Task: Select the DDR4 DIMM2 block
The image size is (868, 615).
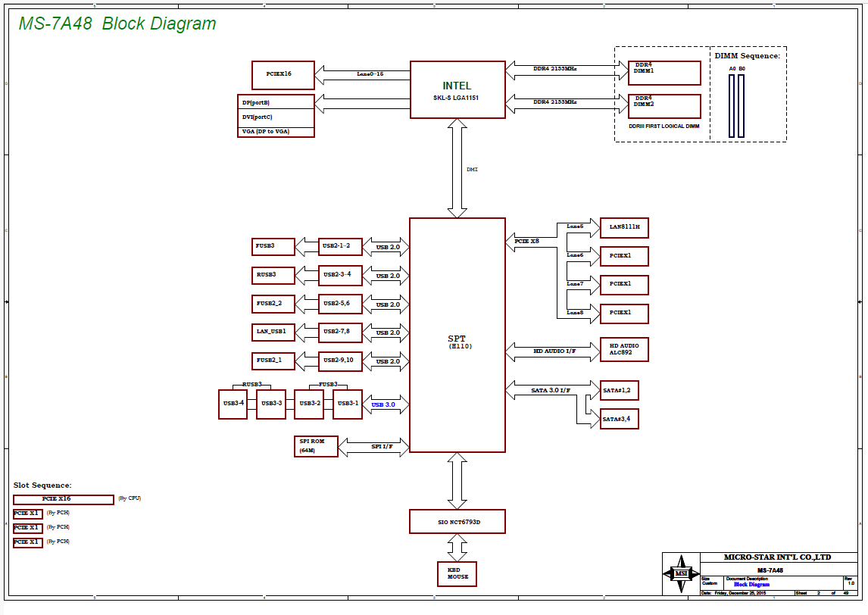Action: 664,106
